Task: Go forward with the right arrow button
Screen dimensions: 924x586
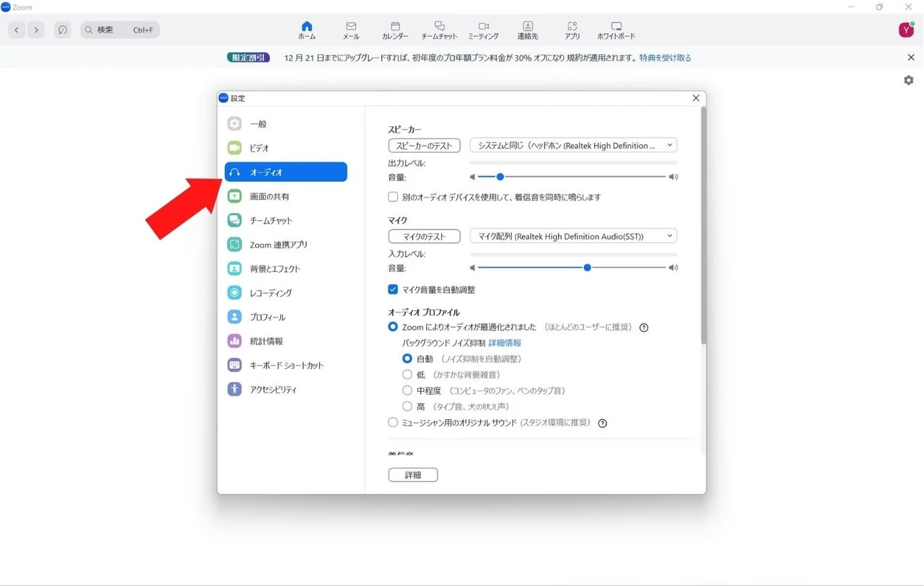Action: click(x=36, y=30)
